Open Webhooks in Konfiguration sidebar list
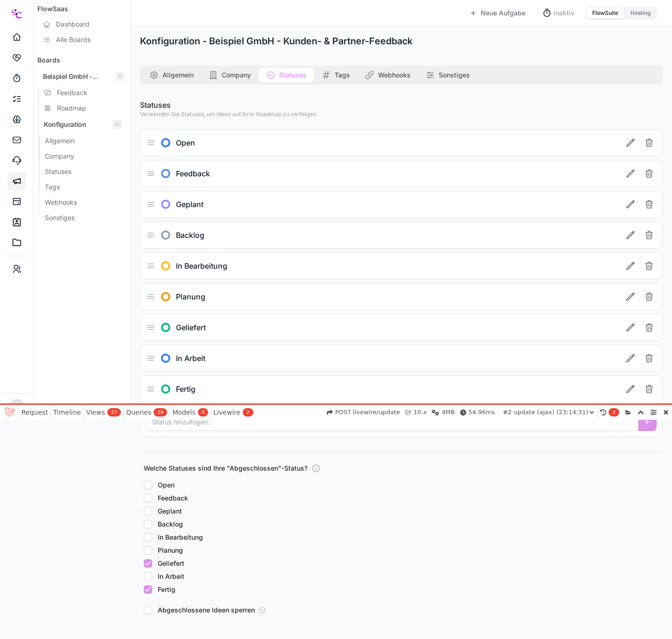Screen dimensions: 672x639 pos(61,202)
